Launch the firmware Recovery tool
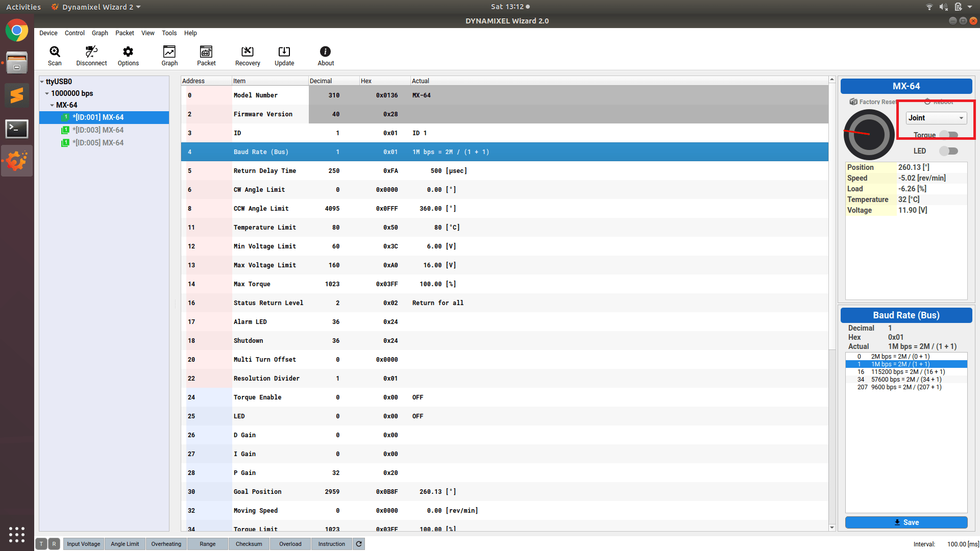Image resolution: width=980 pixels, height=551 pixels. [248, 56]
